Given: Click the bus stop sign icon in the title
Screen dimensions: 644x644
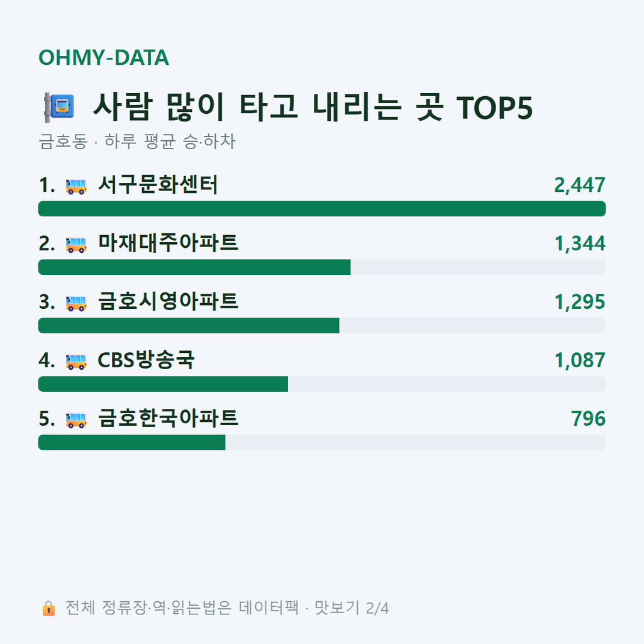Looking at the screenshot, I should pos(58,107).
